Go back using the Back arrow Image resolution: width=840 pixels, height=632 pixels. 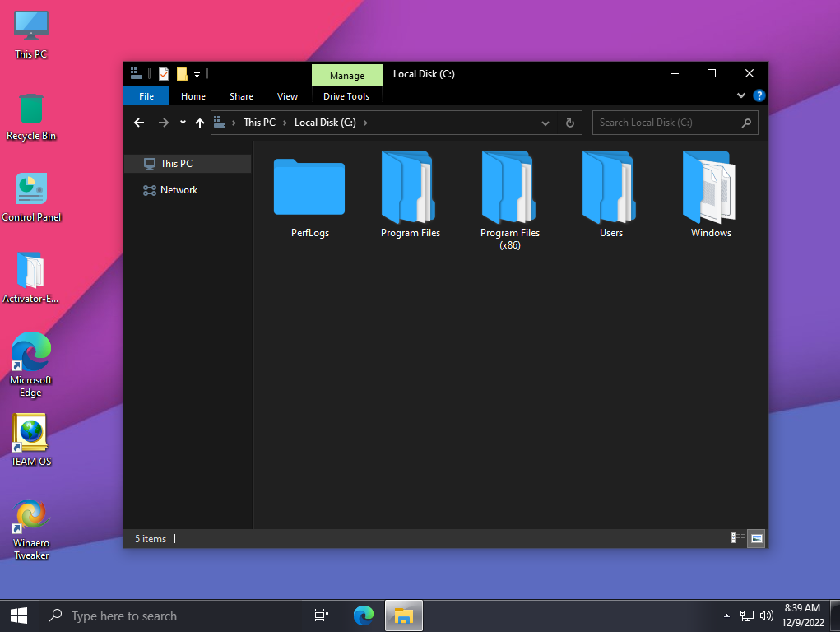tap(139, 123)
